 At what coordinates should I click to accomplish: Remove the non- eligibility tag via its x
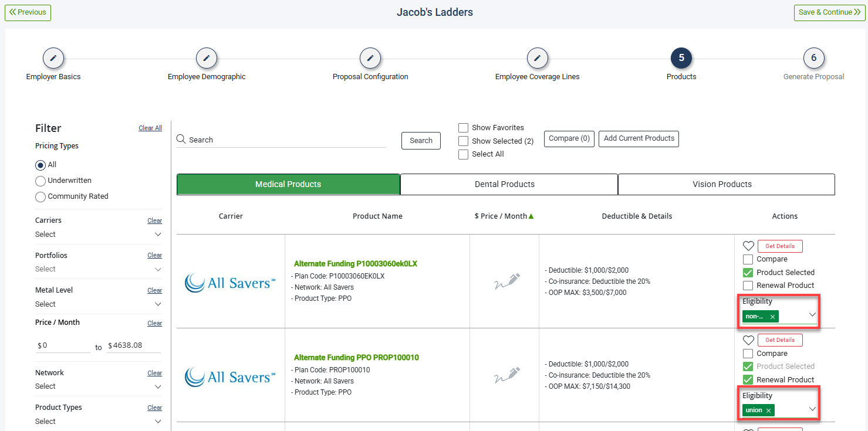pyautogui.click(x=772, y=315)
